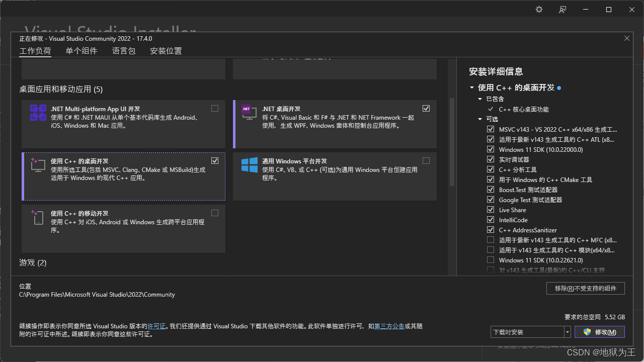644x362 pixels.
Task: Switch to the 单个组件 tab
Action: (x=82, y=51)
